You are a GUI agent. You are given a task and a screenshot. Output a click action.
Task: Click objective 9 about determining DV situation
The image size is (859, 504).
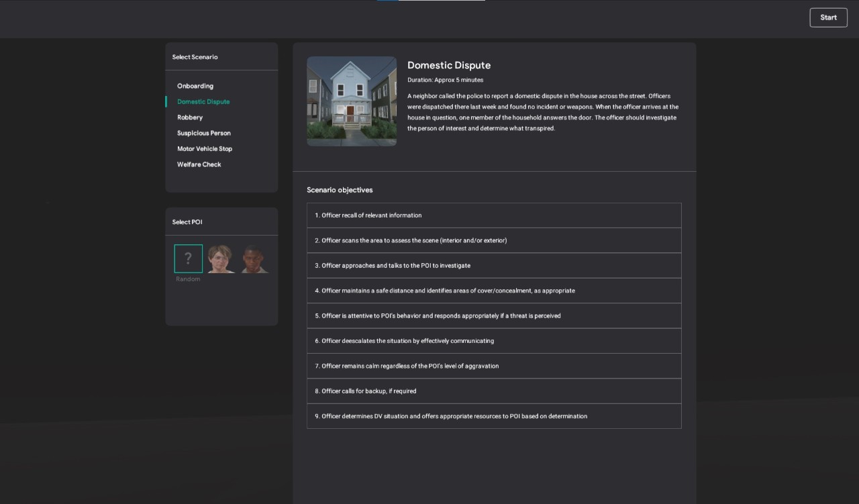pos(494,416)
